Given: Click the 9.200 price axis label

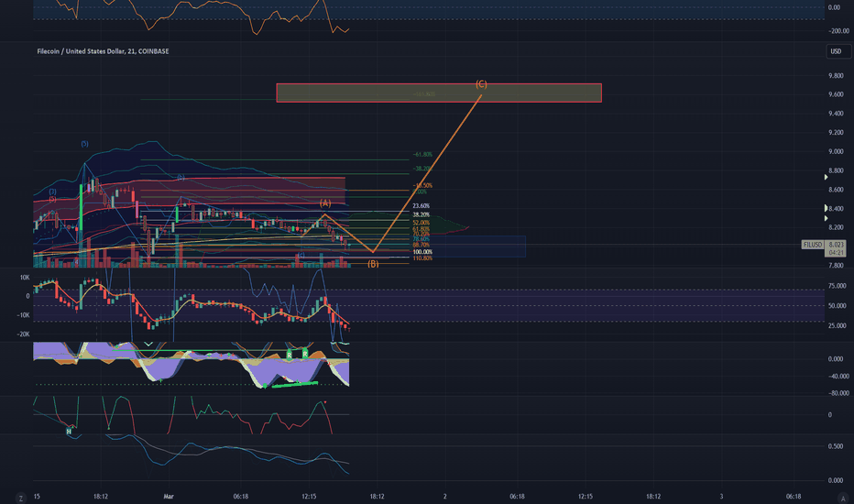Looking at the screenshot, I should point(836,132).
